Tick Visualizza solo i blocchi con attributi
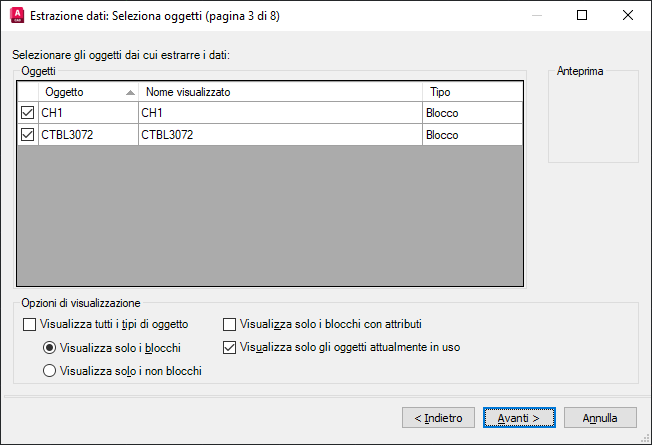The image size is (652, 445). click(x=229, y=324)
